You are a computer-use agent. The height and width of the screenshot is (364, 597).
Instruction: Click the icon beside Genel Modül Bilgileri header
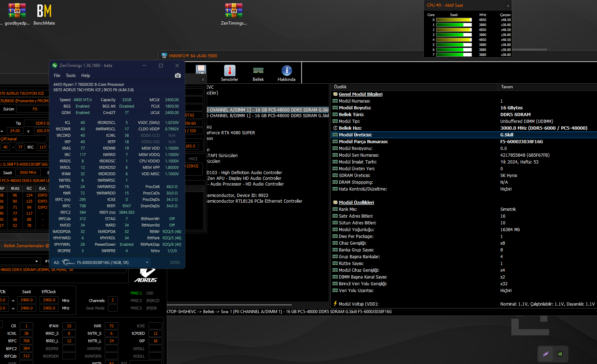[x=335, y=94]
